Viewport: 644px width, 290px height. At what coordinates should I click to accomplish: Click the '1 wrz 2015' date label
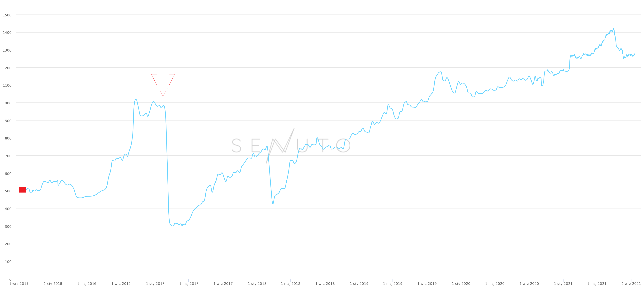(19, 284)
